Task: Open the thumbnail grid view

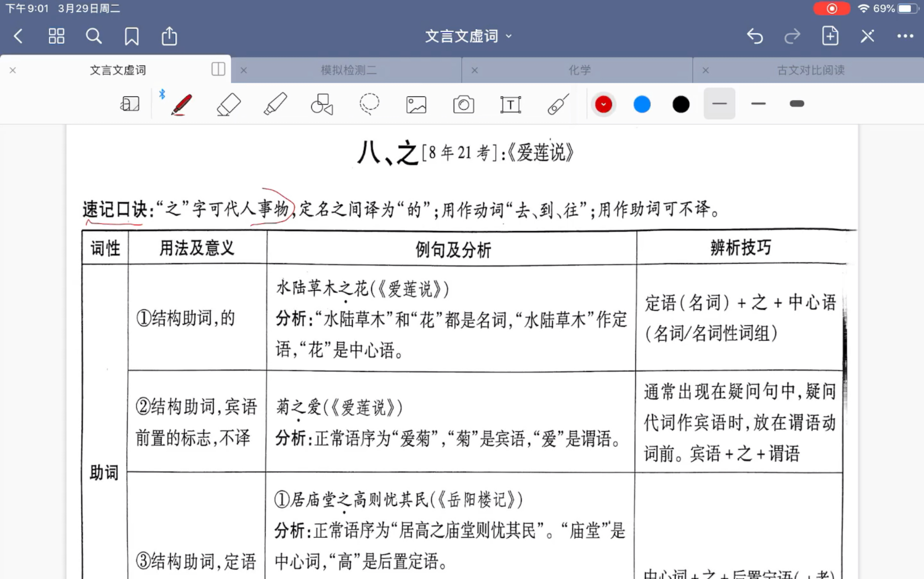Action: [56, 36]
